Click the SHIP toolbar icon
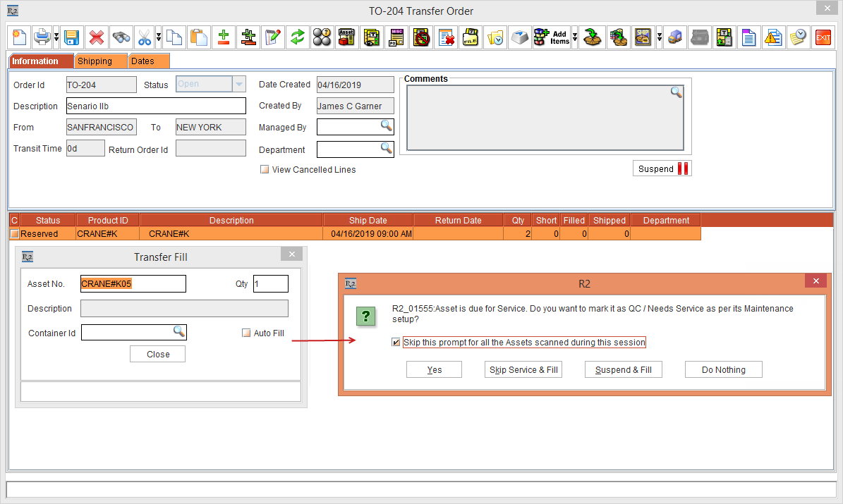The image size is (843, 504). pyautogui.click(x=643, y=37)
